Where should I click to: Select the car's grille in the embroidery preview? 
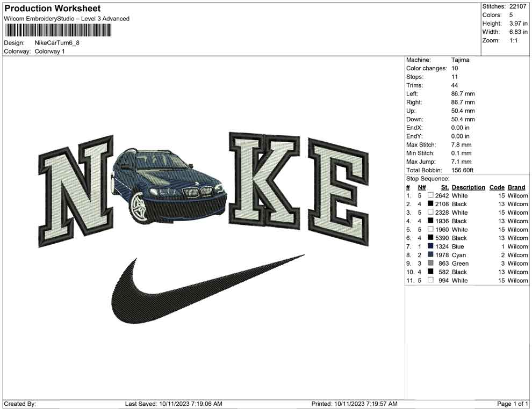pyautogui.click(x=196, y=191)
